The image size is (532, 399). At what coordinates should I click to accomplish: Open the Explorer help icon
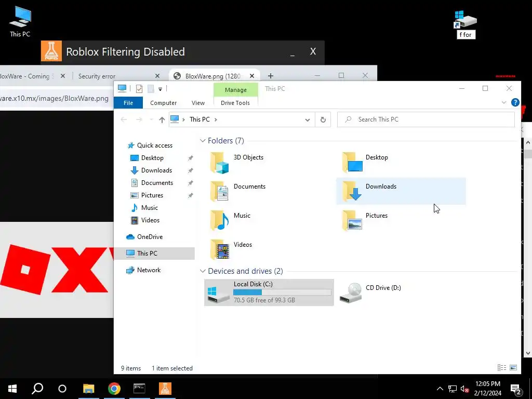coord(515,102)
